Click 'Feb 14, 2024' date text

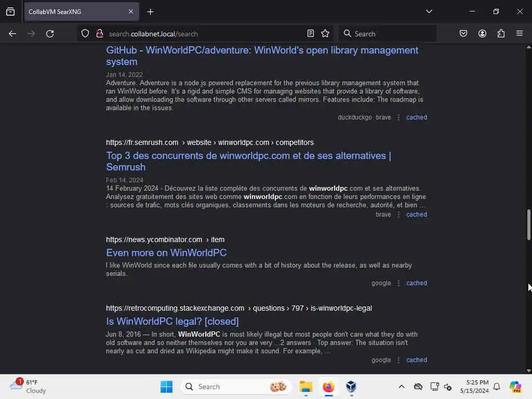click(125, 180)
